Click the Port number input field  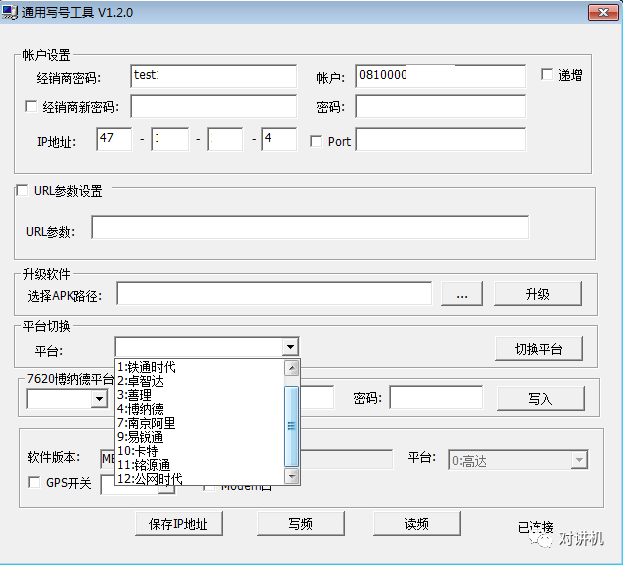(441, 139)
